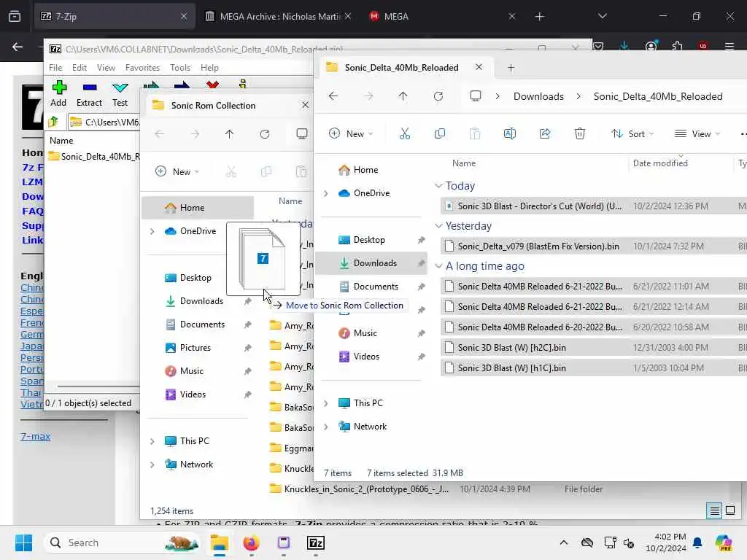Go up one folder in Sonic_Delta_40Mb_Reloaded window
The image size is (747, 560).
tap(403, 96)
